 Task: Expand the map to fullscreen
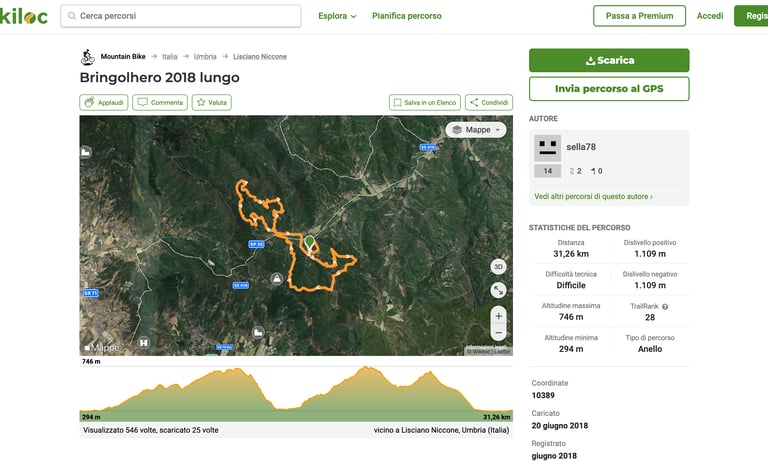pyautogui.click(x=498, y=290)
